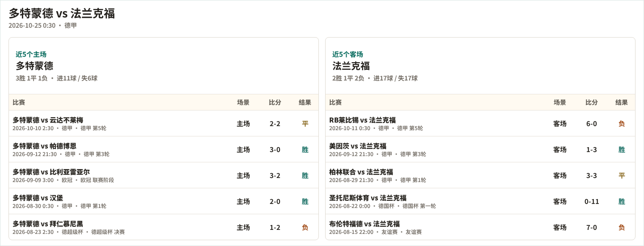Click the 负 result in the 拜仁慕尼黑 row
The image size is (644, 246).
305,227
